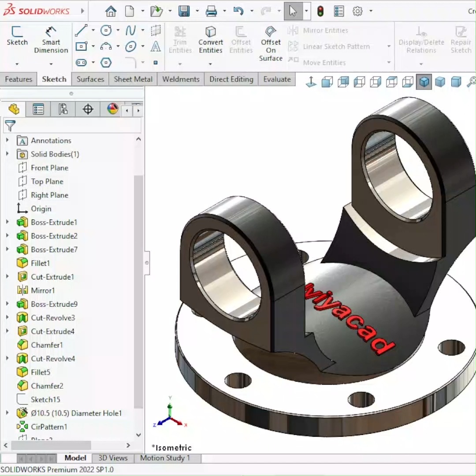Select the sketch Text tool

(156, 46)
